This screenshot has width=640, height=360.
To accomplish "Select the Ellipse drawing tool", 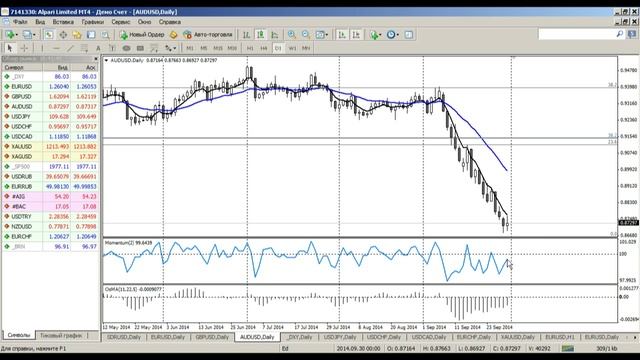I will point(127,48).
